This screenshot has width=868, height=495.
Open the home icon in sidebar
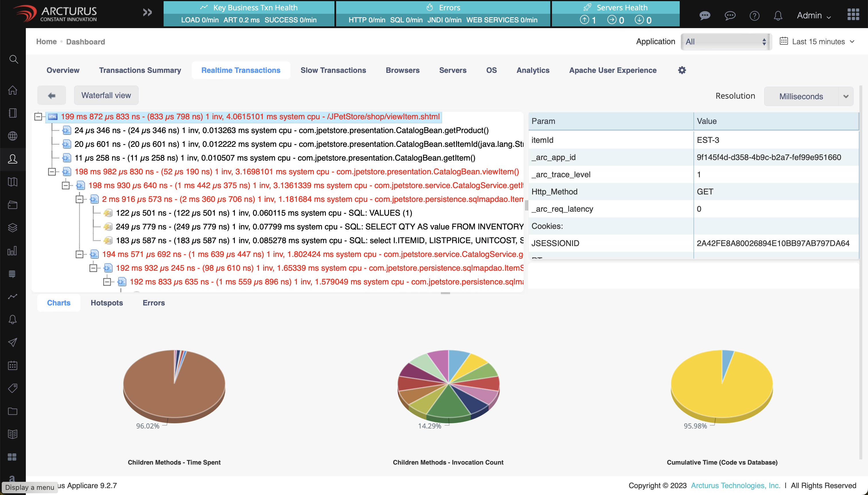click(x=13, y=90)
